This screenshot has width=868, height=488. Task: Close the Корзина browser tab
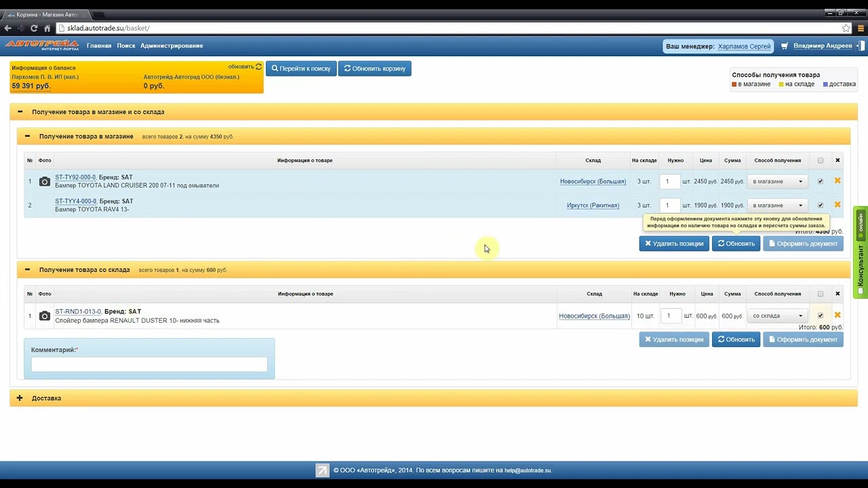83,14
